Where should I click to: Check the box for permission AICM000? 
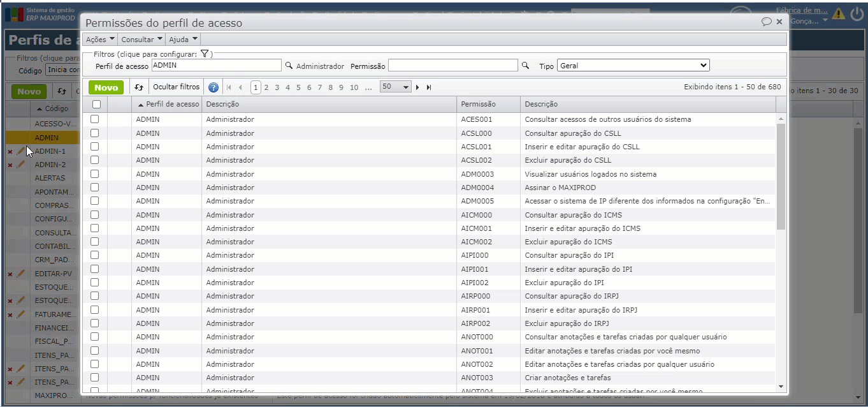pos(95,214)
